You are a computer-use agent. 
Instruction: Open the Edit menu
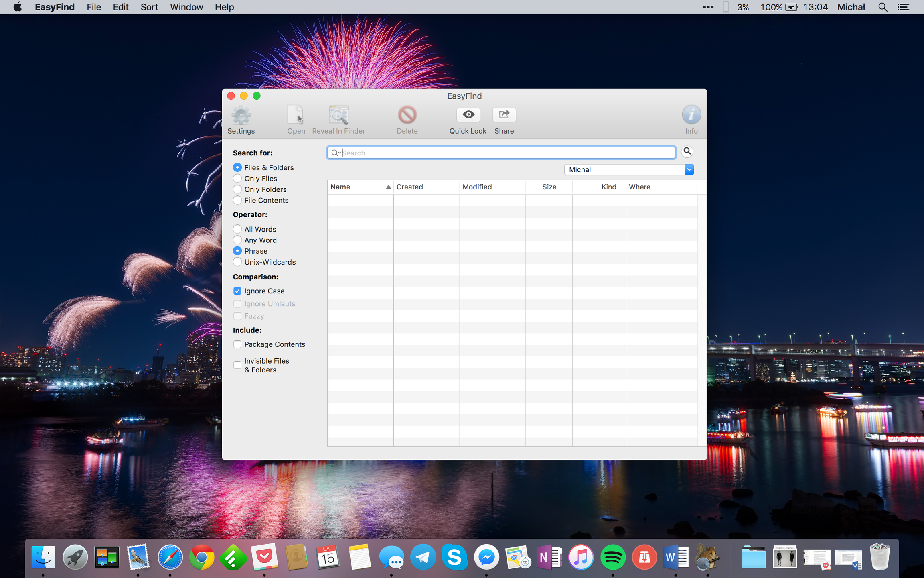tap(120, 7)
